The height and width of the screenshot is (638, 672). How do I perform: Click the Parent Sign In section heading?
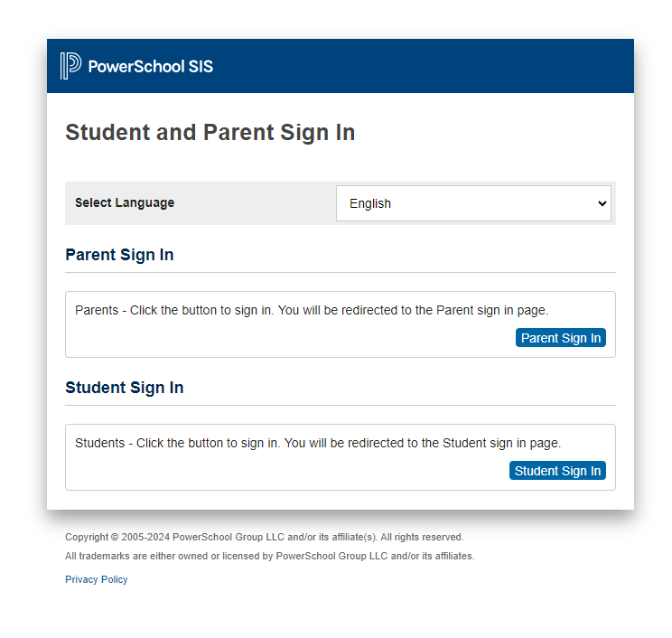(x=119, y=255)
